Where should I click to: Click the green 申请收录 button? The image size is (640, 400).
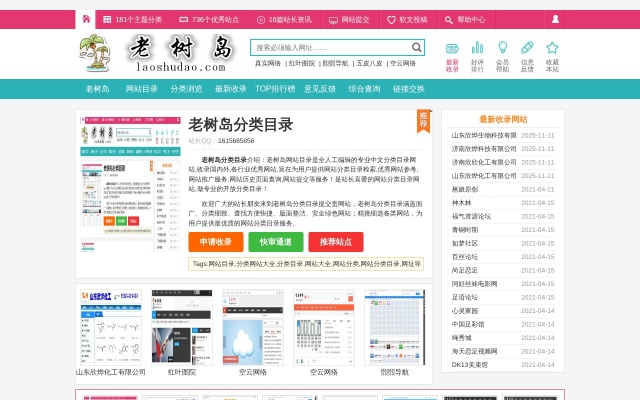(215, 242)
